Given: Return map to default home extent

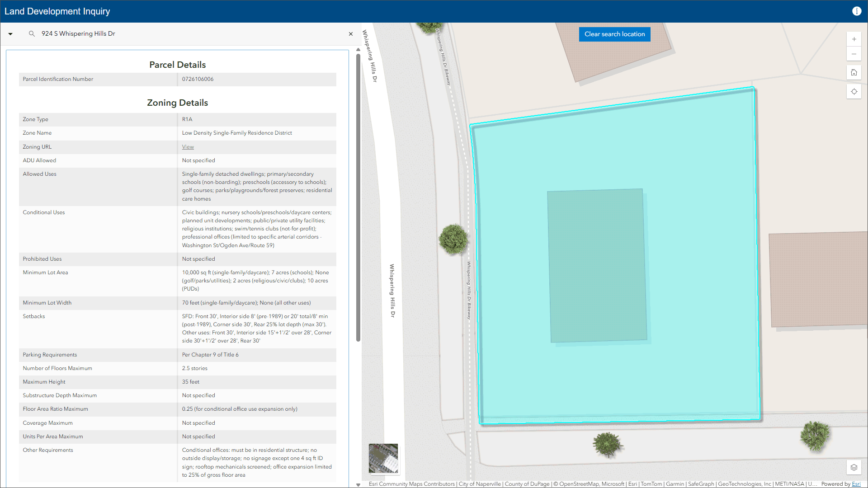Looking at the screenshot, I should [854, 72].
